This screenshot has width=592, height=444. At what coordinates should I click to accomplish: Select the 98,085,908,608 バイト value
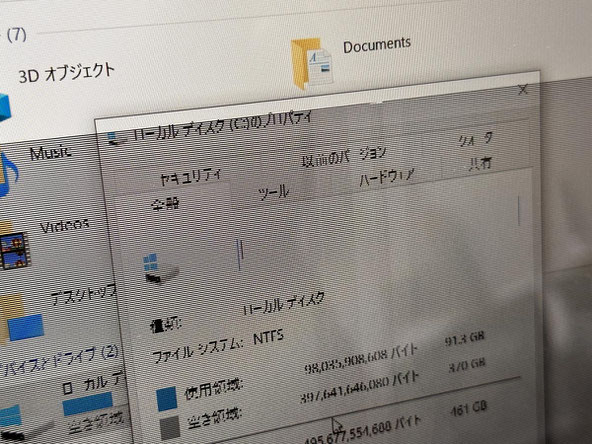point(361,359)
